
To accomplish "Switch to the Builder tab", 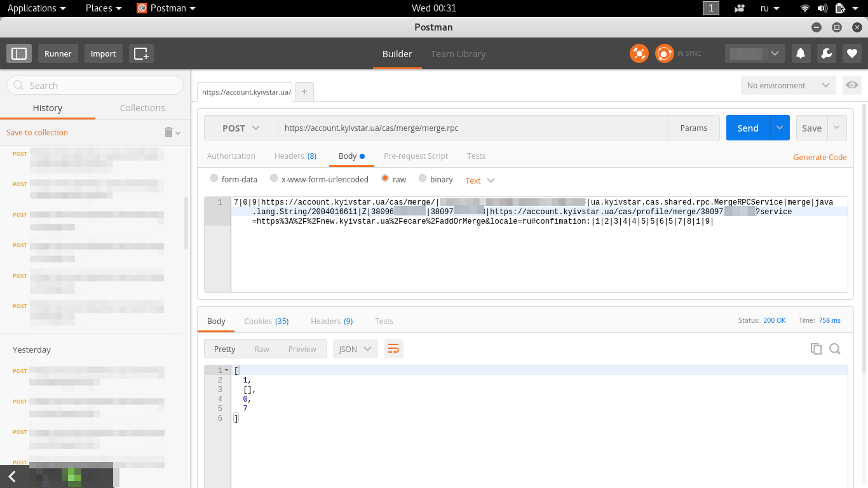I will pyautogui.click(x=397, y=54).
